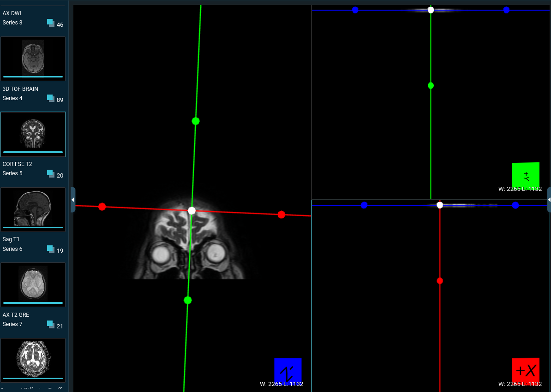Click the white center point in the bottom-right viewport
The image size is (551, 392).
point(440,205)
